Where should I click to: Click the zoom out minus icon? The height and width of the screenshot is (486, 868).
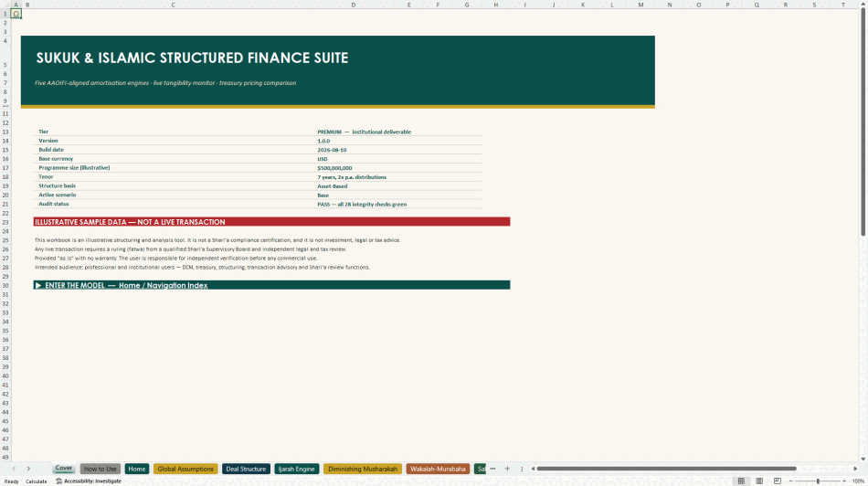pyautogui.click(x=791, y=481)
